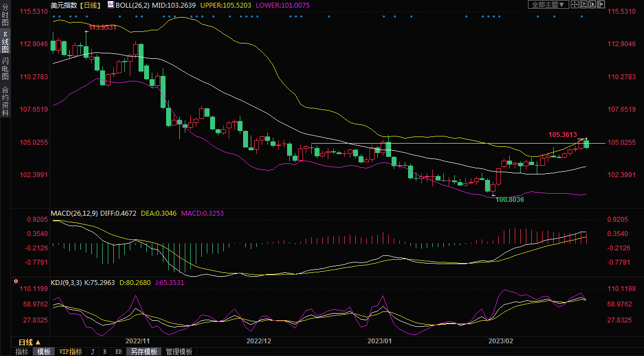
Task: Click the 100.8036 low price marker
Action: 509,200
